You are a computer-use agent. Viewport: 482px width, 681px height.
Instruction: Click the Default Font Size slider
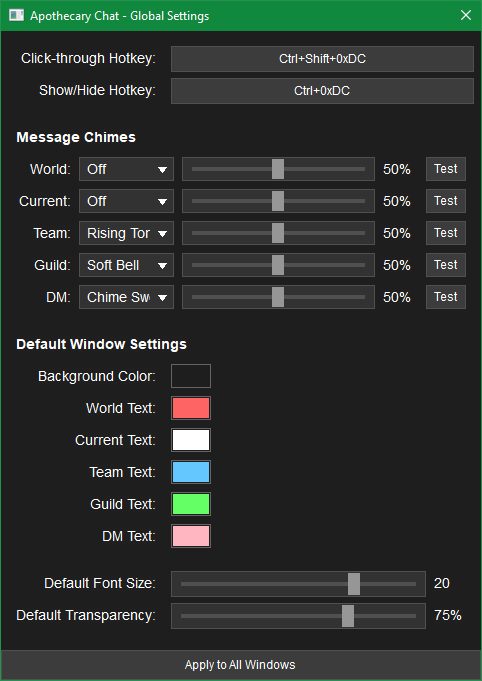tap(298, 584)
